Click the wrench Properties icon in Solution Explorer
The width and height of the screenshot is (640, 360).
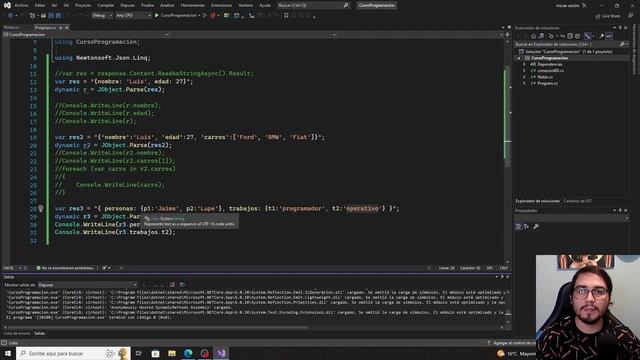(602, 36)
